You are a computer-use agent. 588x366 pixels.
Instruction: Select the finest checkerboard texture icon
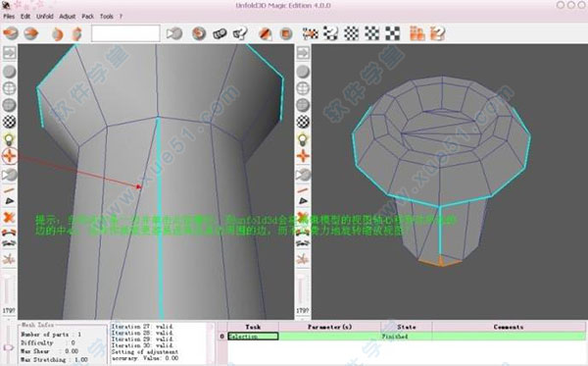(x=352, y=33)
